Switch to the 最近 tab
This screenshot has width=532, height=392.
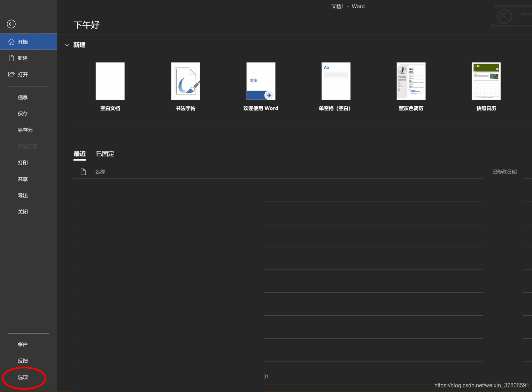pyautogui.click(x=79, y=154)
